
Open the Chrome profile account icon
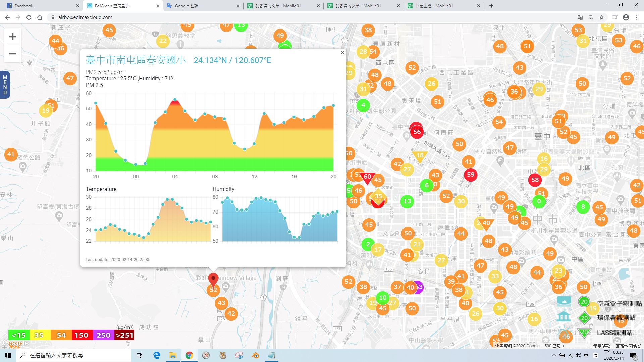(626, 17)
